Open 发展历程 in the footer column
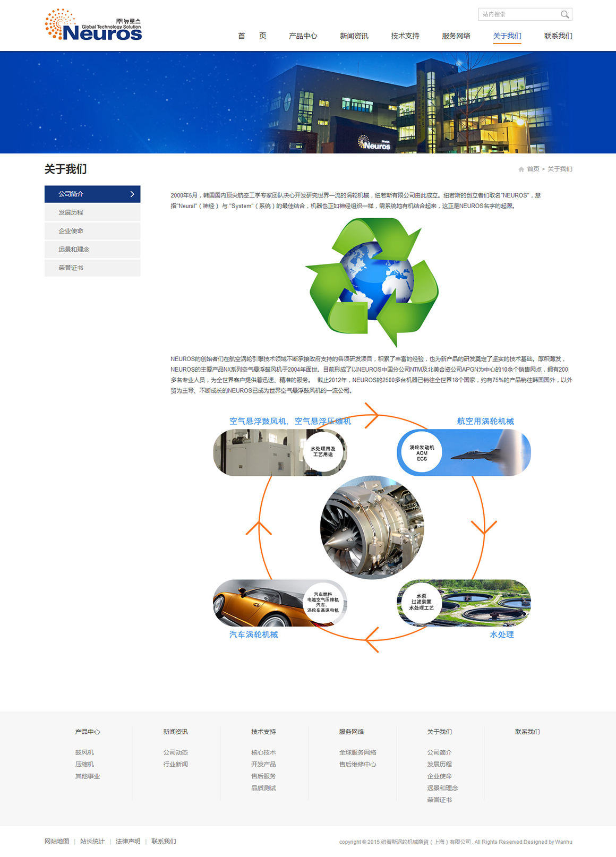 point(440,764)
